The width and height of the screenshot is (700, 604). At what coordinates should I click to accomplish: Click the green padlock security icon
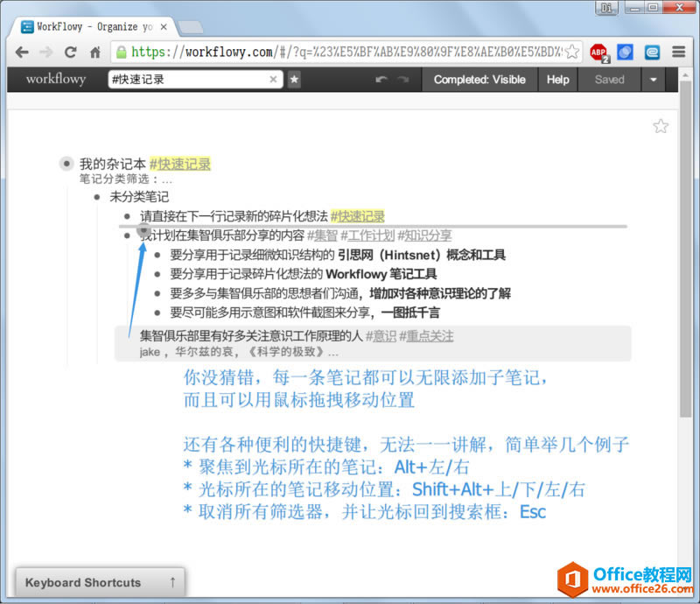click(121, 53)
